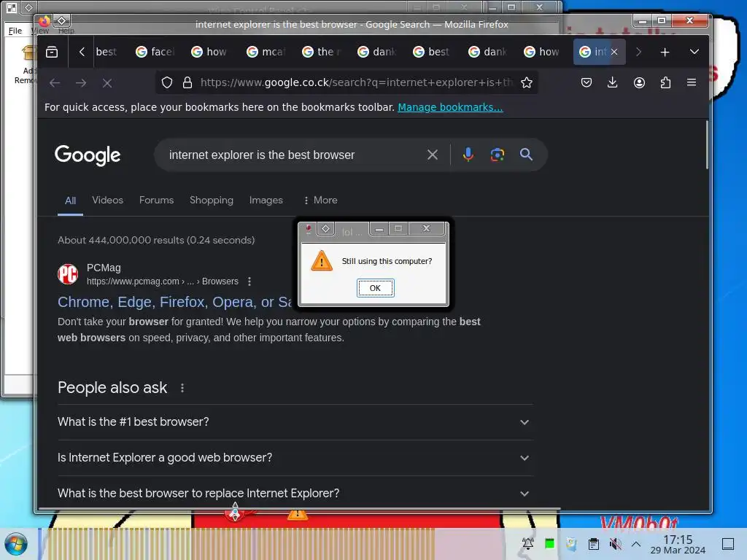Open People also ask options menu
The image size is (747, 560).
(x=182, y=388)
